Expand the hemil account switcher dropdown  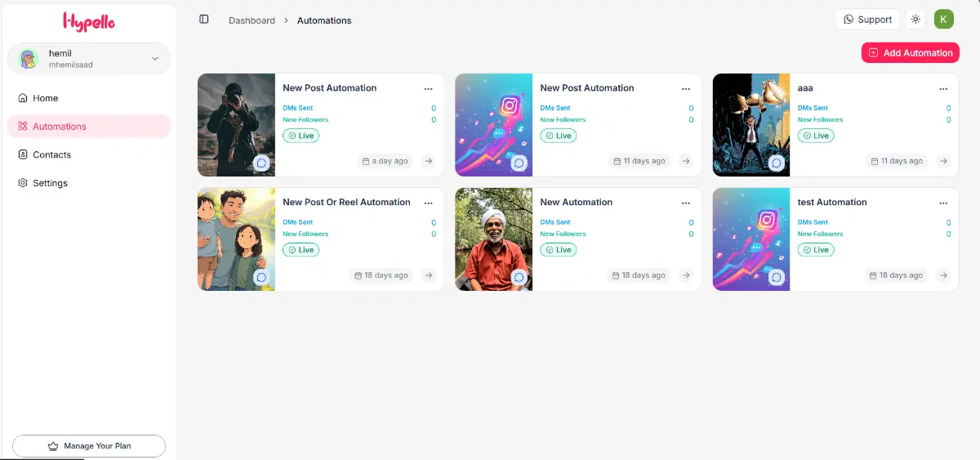155,59
